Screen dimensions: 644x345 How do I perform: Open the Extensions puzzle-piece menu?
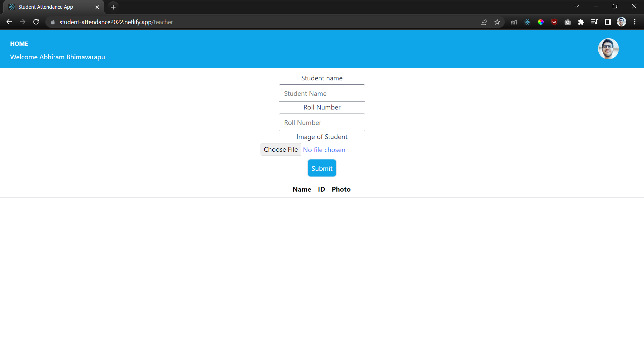[581, 22]
